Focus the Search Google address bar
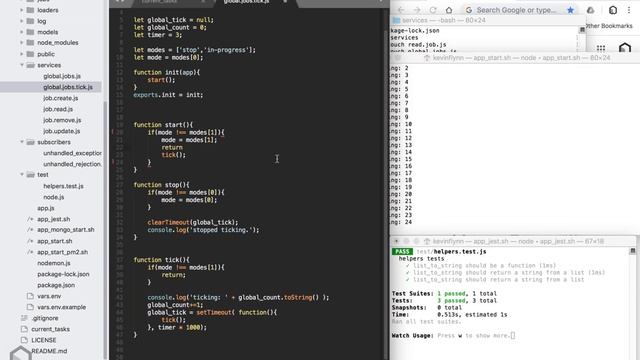640x360 pixels. point(516,10)
